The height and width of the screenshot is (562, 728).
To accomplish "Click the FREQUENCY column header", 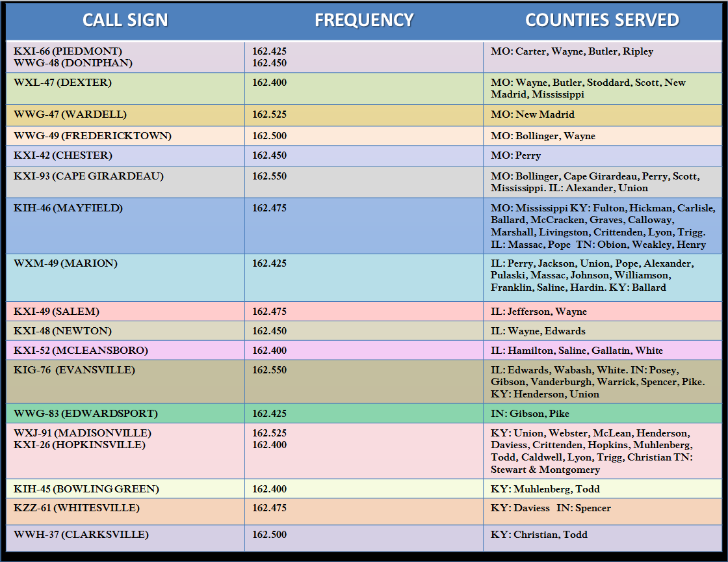I will pyautogui.click(x=364, y=20).
